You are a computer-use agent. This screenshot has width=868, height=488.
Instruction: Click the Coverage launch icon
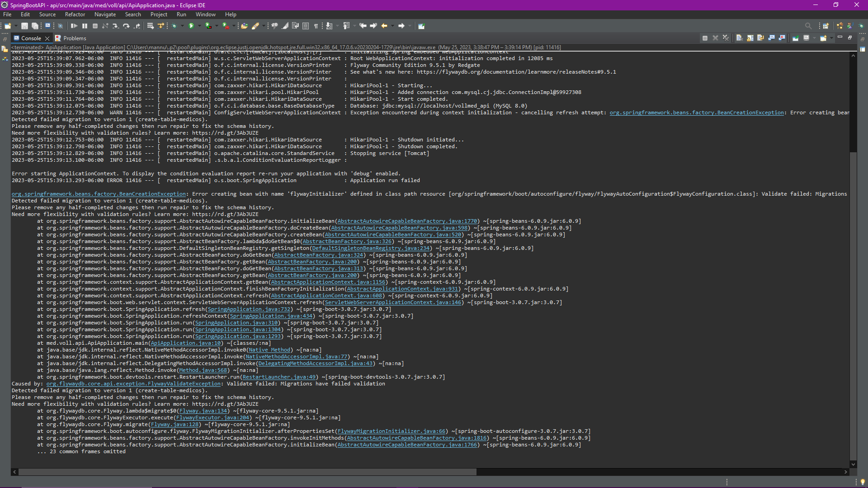tap(208, 26)
